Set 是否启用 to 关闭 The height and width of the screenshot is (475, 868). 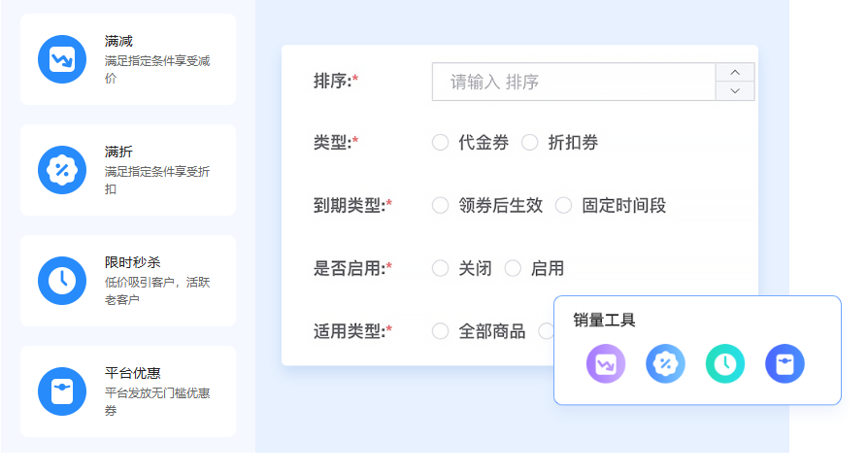click(441, 268)
